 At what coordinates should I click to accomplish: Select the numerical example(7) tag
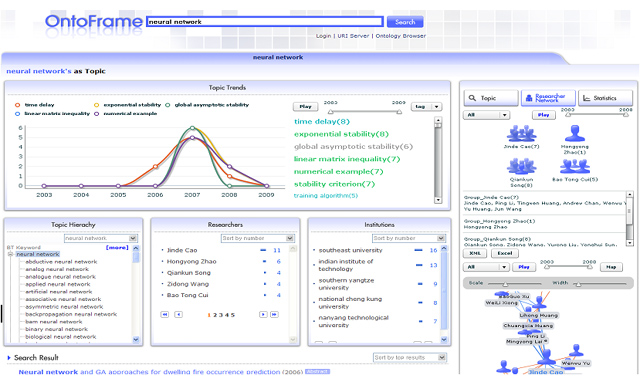tap(338, 172)
